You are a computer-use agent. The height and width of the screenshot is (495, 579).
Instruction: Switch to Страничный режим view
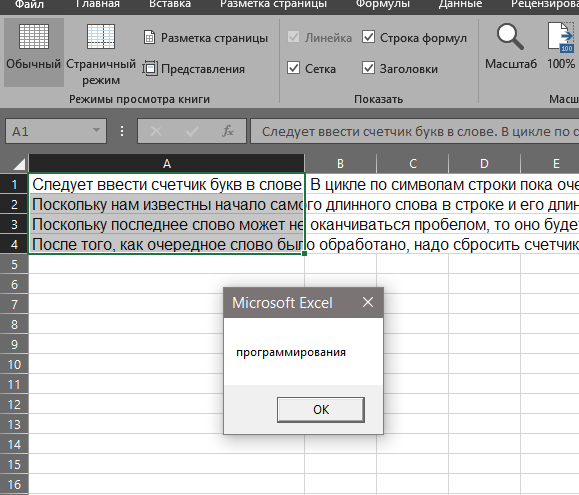pos(101,37)
